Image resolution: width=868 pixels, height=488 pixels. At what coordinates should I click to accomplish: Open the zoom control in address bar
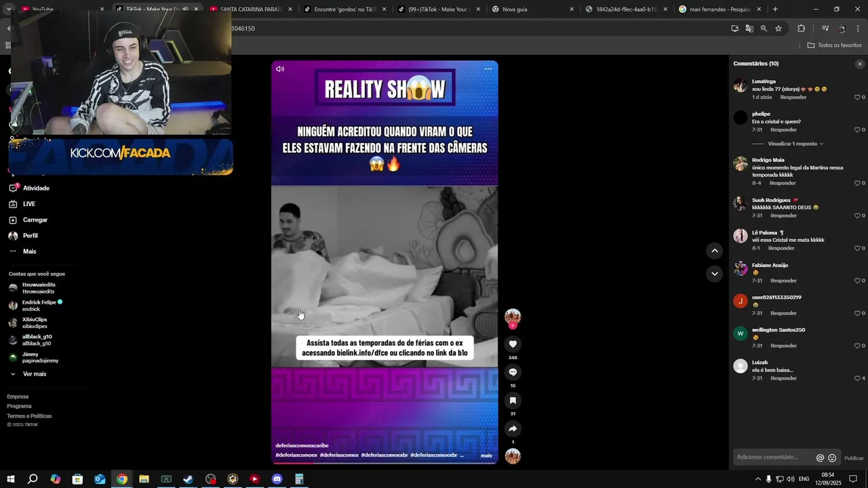(764, 28)
